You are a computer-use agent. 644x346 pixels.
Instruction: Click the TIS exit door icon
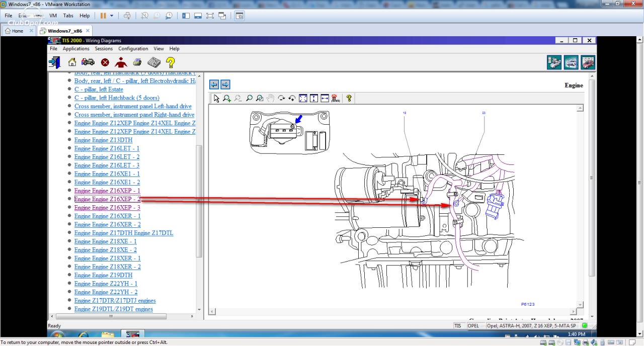click(54, 62)
